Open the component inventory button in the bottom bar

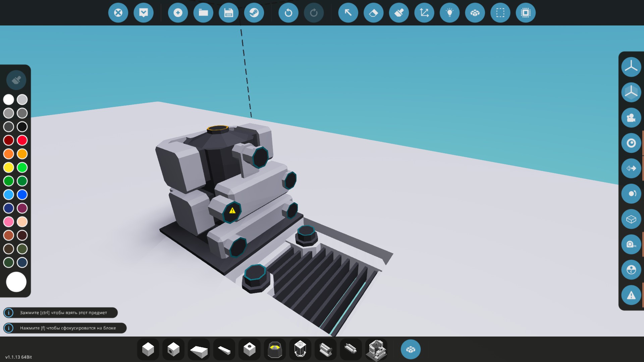pos(411,349)
